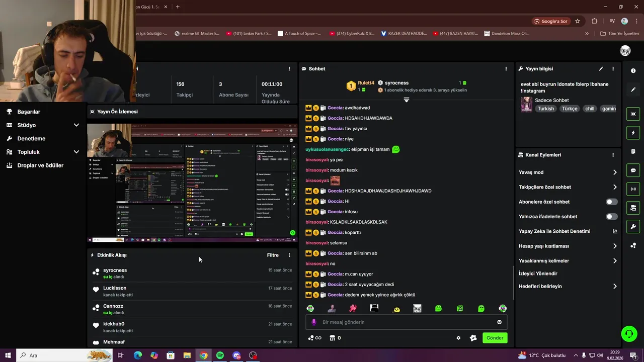This screenshot has height=362, width=644.
Task: Open Sohbet panel three-dot menu
Action: tap(506, 69)
